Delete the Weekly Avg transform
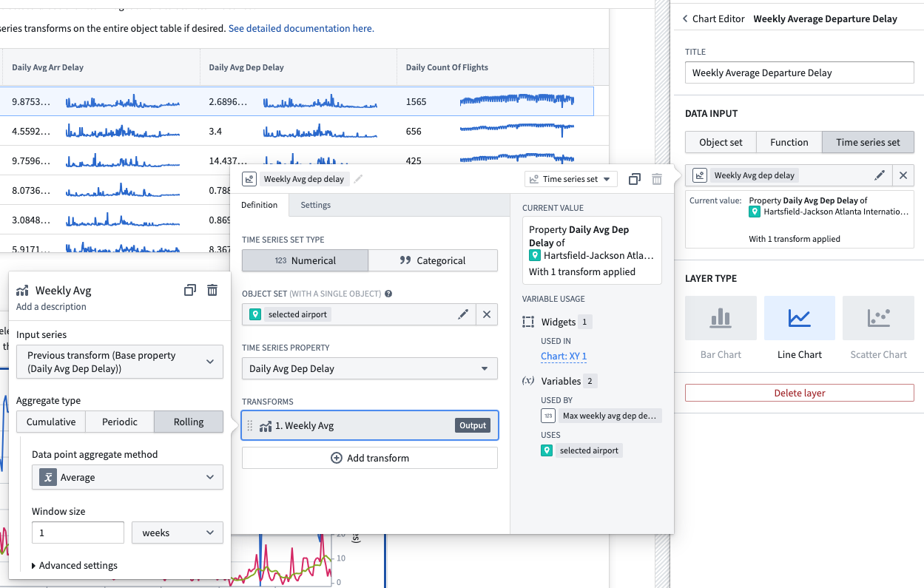 [212, 291]
